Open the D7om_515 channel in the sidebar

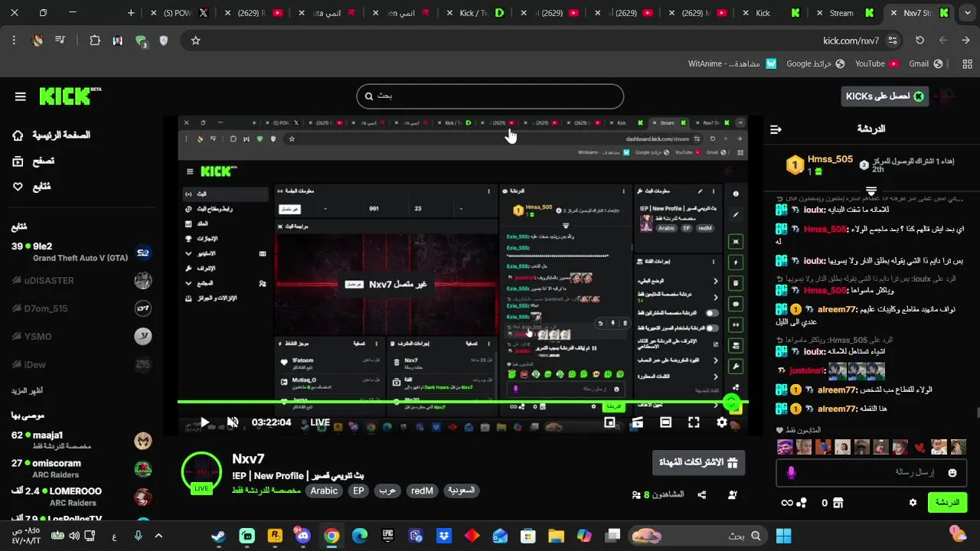81,308
